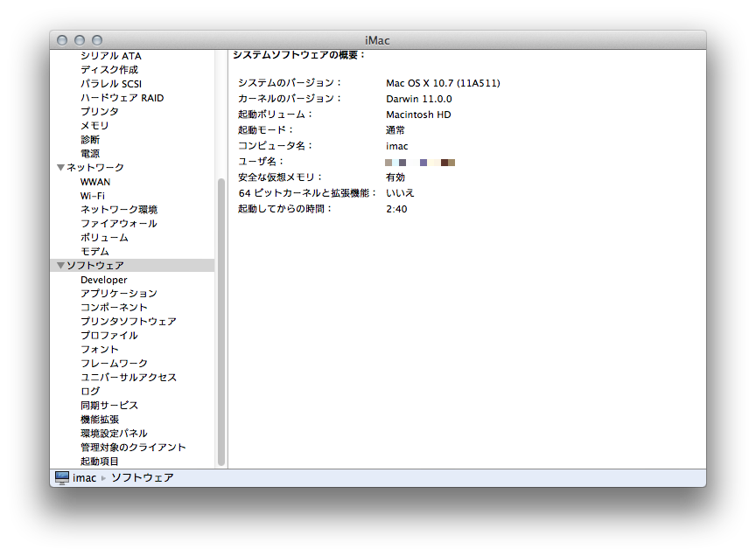Open Developer software entry
The image size is (756, 556).
(x=103, y=280)
